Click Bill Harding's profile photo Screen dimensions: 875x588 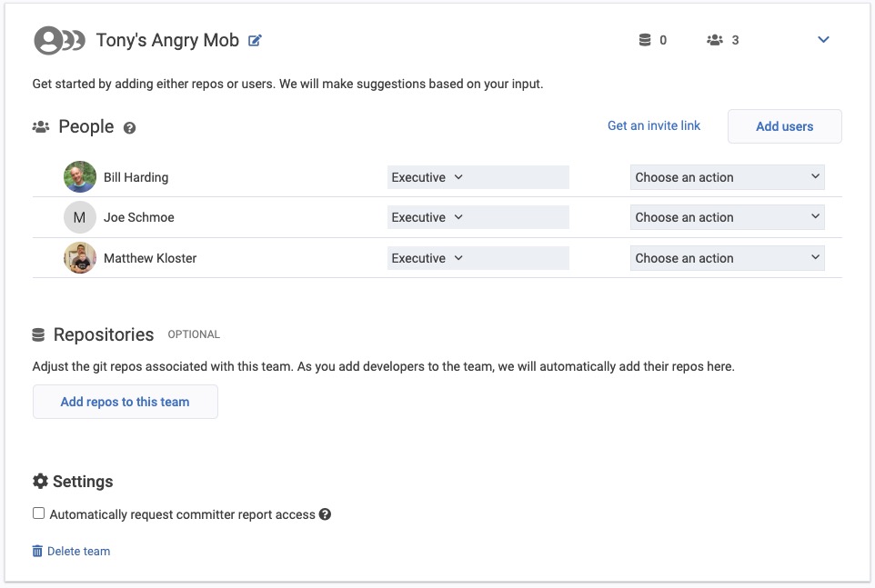[80, 177]
